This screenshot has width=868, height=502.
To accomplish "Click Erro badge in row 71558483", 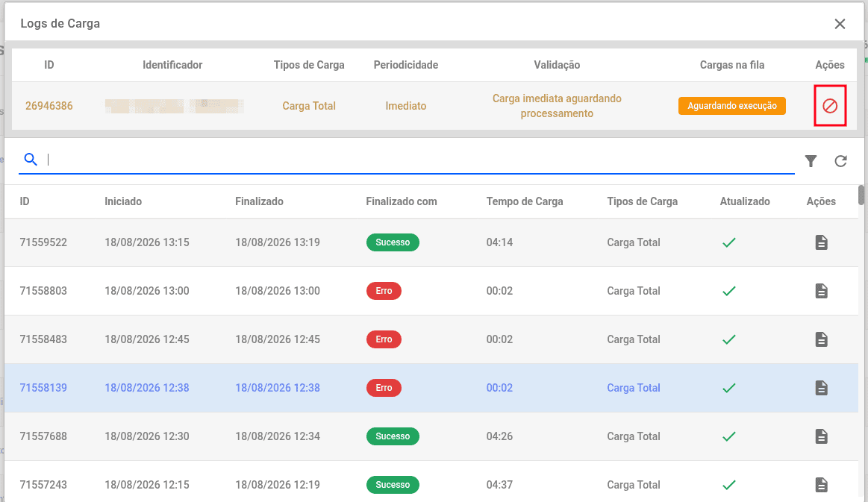I will pyautogui.click(x=384, y=339).
